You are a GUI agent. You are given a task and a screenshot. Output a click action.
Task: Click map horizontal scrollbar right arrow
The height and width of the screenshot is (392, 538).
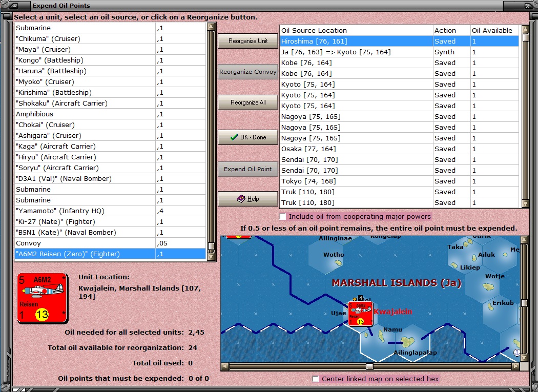[x=515, y=366]
